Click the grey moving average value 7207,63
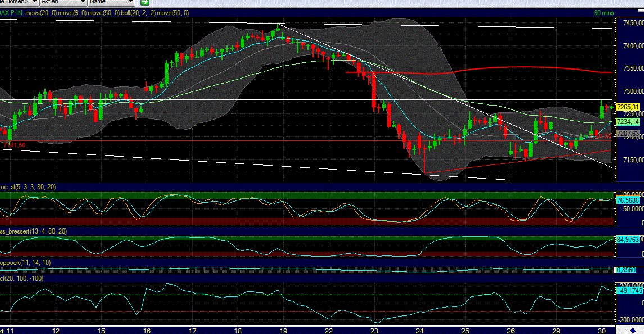The height and width of the screenshot is (334, 644). click(628, 134)
